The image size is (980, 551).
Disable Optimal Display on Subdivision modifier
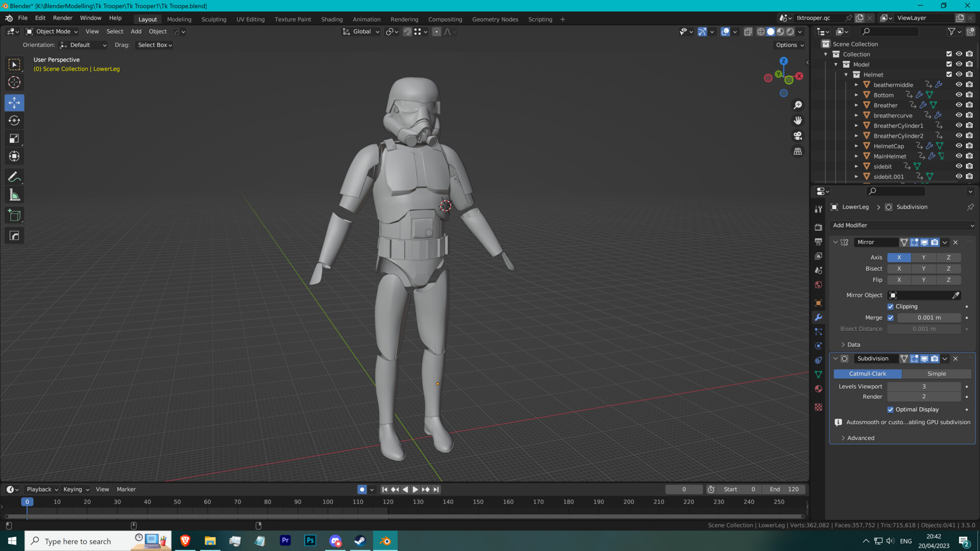[x=891, y=409]
